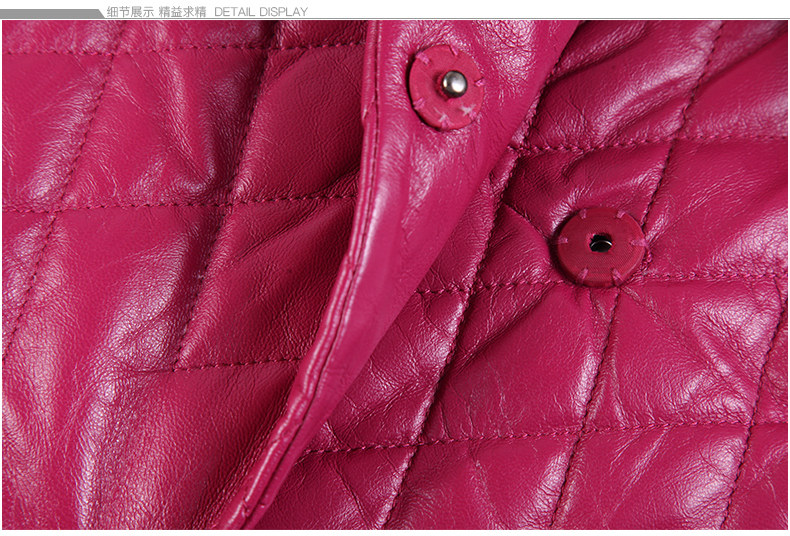Click the "细节展示" header label
The image size is (790, 536).
(x=130, y=12)
